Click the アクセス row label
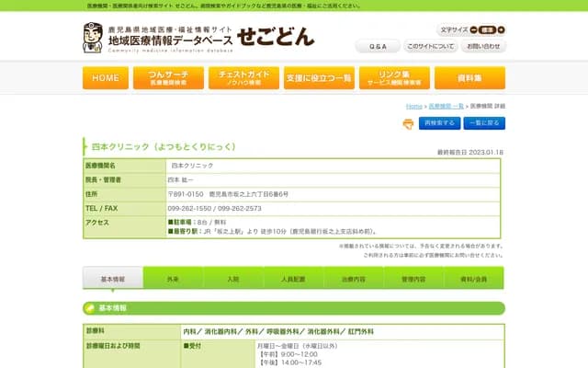 (x=97, y=223)
